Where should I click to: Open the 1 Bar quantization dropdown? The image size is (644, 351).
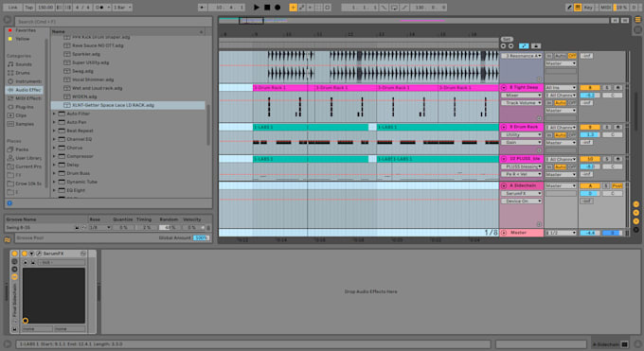click(122, 8)
